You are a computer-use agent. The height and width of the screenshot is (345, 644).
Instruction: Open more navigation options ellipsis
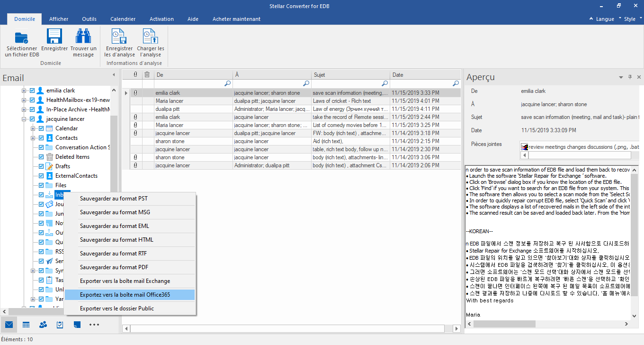click(x=94, y=325)
